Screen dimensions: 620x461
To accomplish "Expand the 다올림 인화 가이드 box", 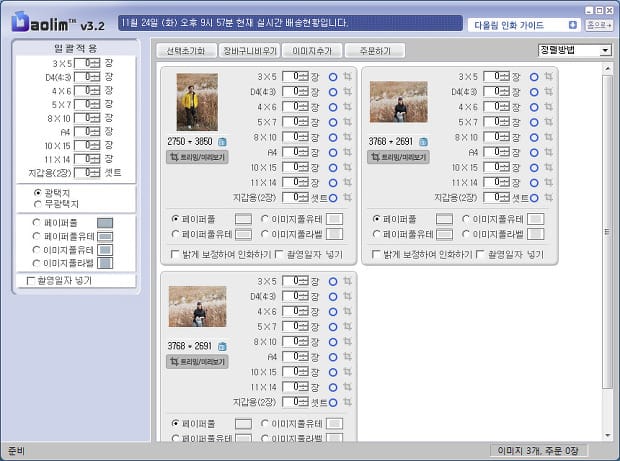I will tap(573, 25).
